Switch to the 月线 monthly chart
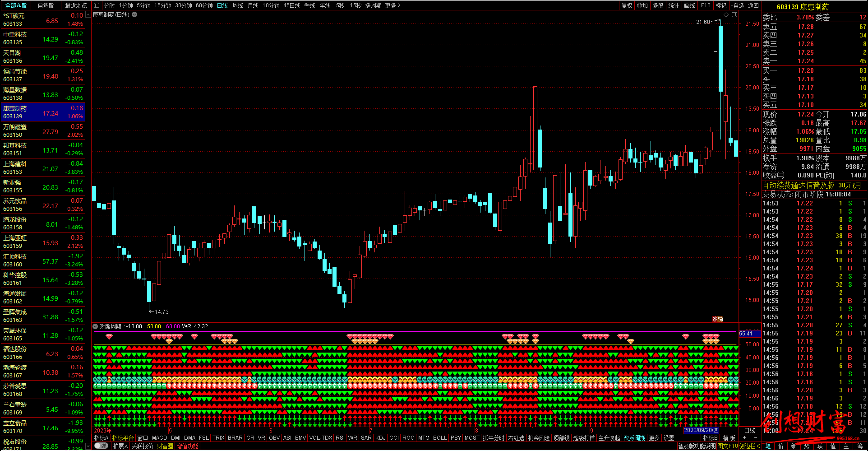 click(x=253, y=5)
